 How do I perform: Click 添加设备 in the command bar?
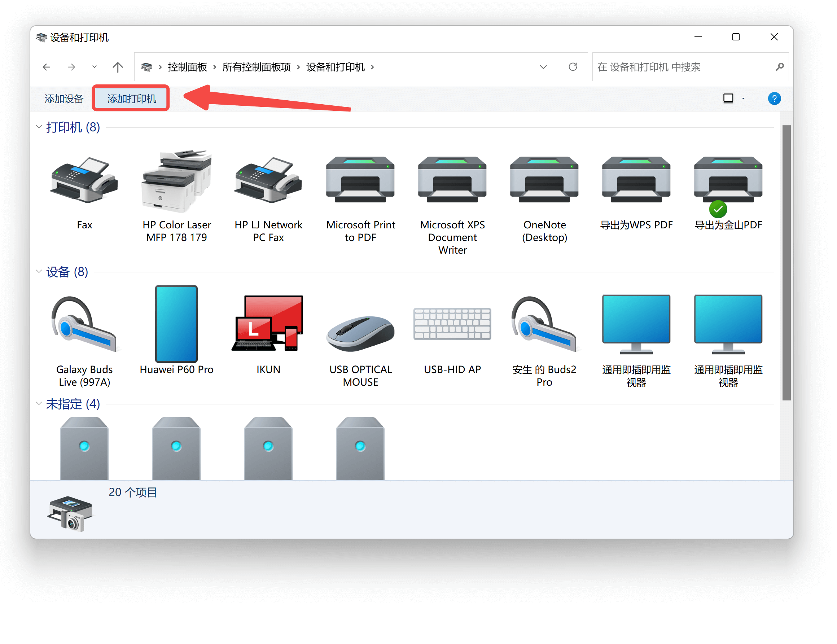pos(64,99)
